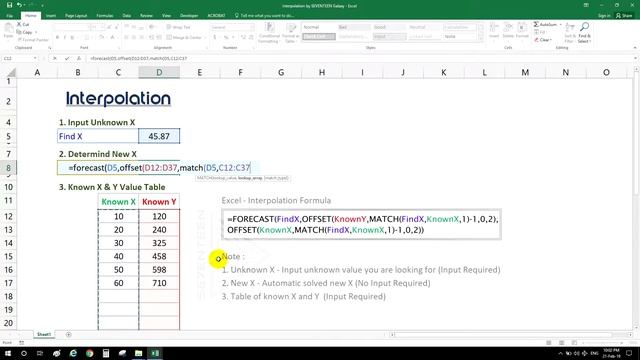The height and width of the screenshot is (360, 640).
Task: Delete cells using the Delete button
Action: coord(508,31)
